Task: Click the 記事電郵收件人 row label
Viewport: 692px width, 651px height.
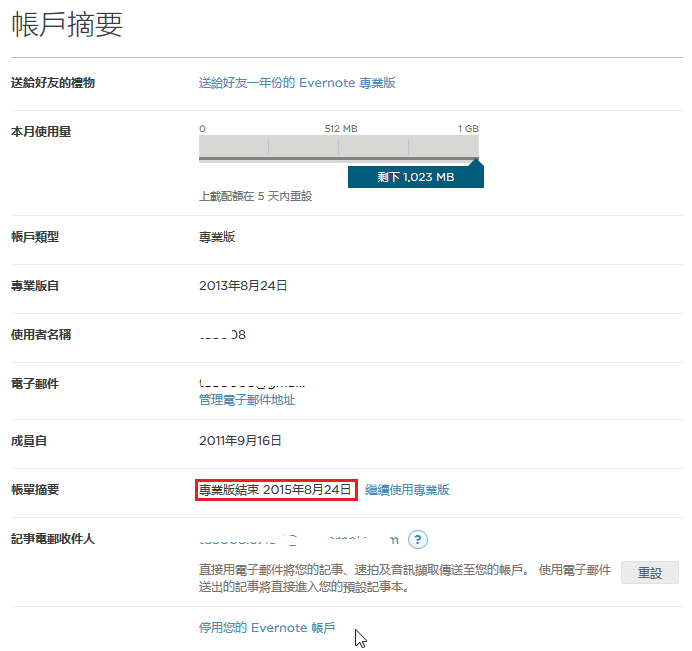Action: 53,538
